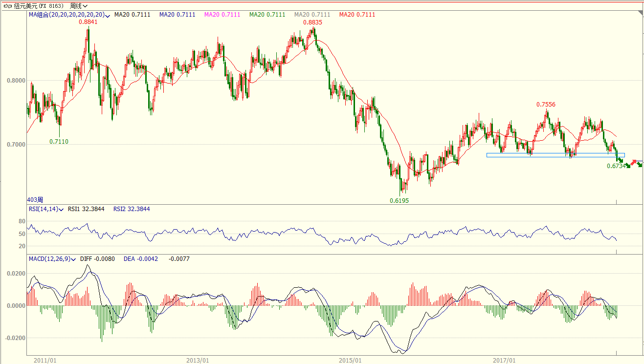Click the RSI2 32.3844 value
The height and width of the screenshot is (364, 644).
point(132,209)
